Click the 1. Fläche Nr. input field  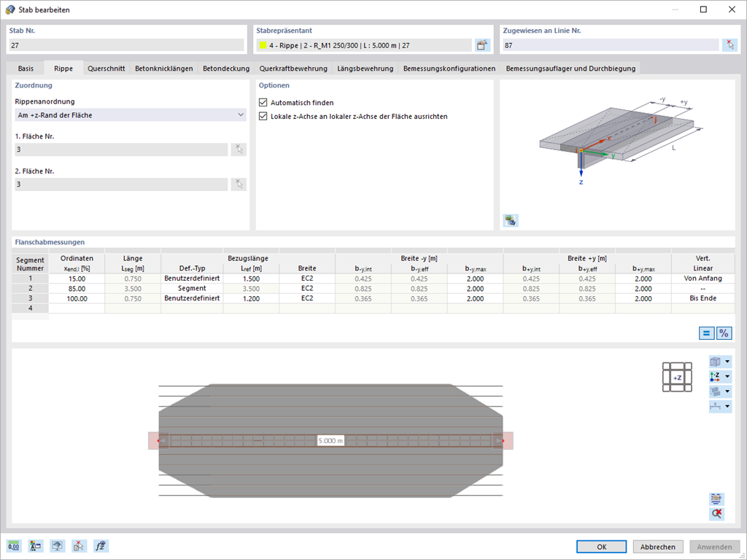pyautogui.click(x=121, y=149)
